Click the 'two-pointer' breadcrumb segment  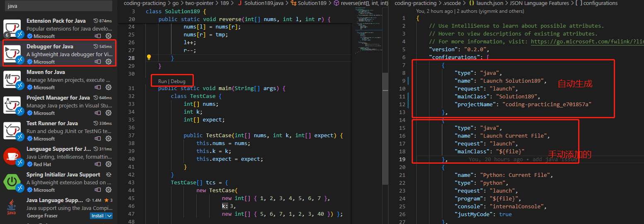(199, 3)
